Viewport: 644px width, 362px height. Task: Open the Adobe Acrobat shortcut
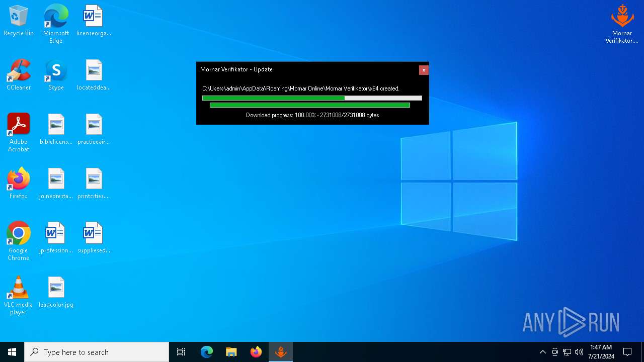pos(19,133)
